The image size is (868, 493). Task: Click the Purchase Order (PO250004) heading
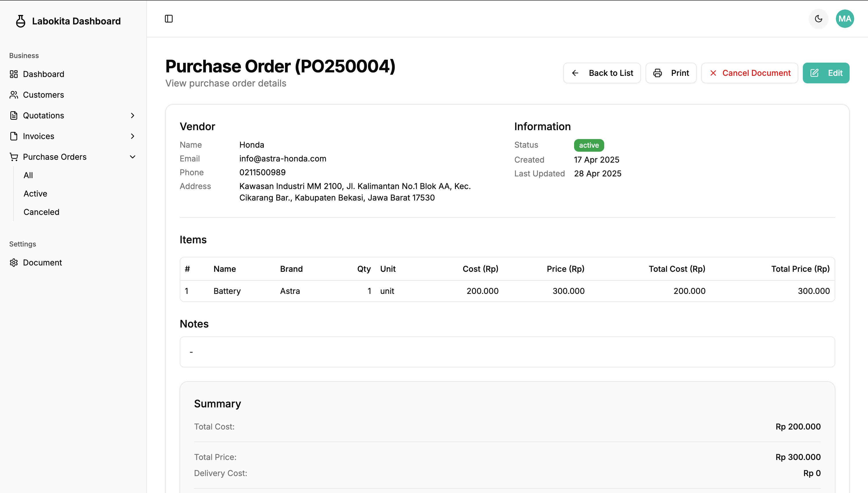click(280, 66)
